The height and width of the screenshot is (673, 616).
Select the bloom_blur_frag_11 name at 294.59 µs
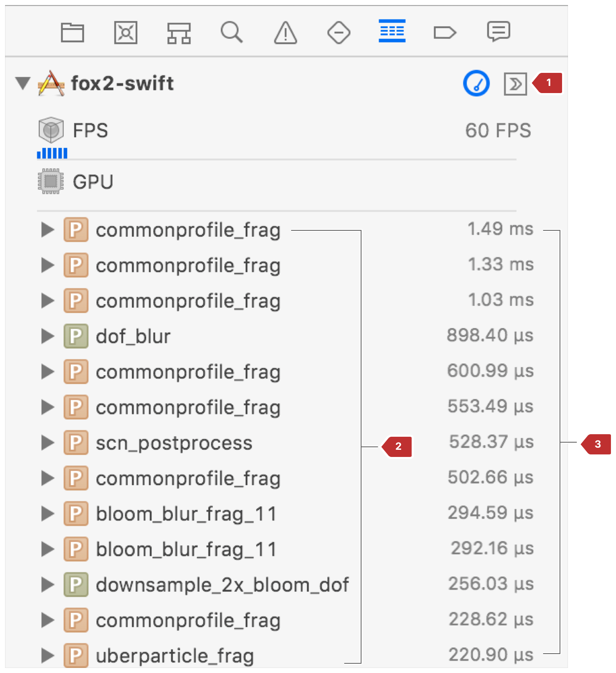click(186, 514)
